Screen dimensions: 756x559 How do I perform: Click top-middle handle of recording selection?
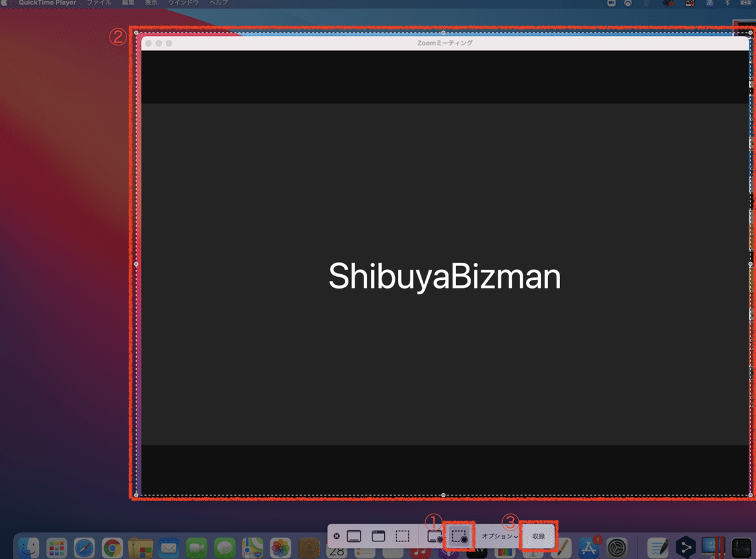(443, 32)
